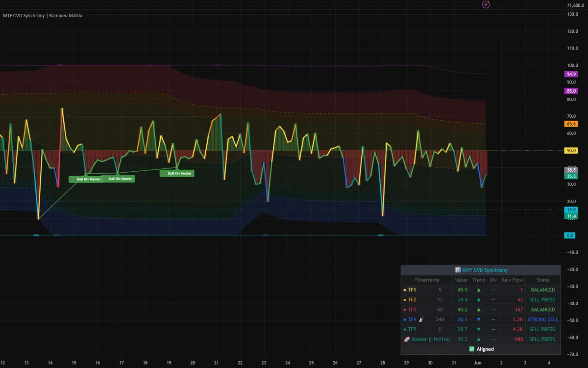Click the Jun date label on time axis
This screenshot has width=588, height=368.
478,363
